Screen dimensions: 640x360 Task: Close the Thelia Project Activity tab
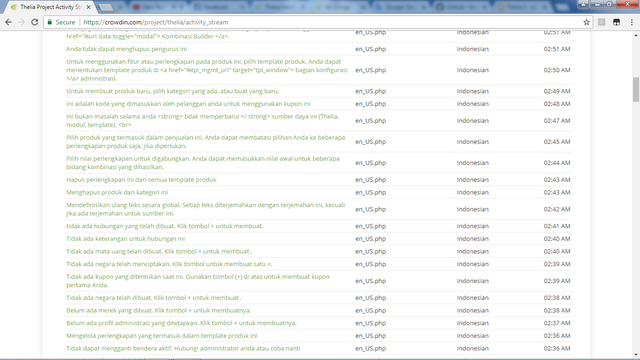(89, 7)
